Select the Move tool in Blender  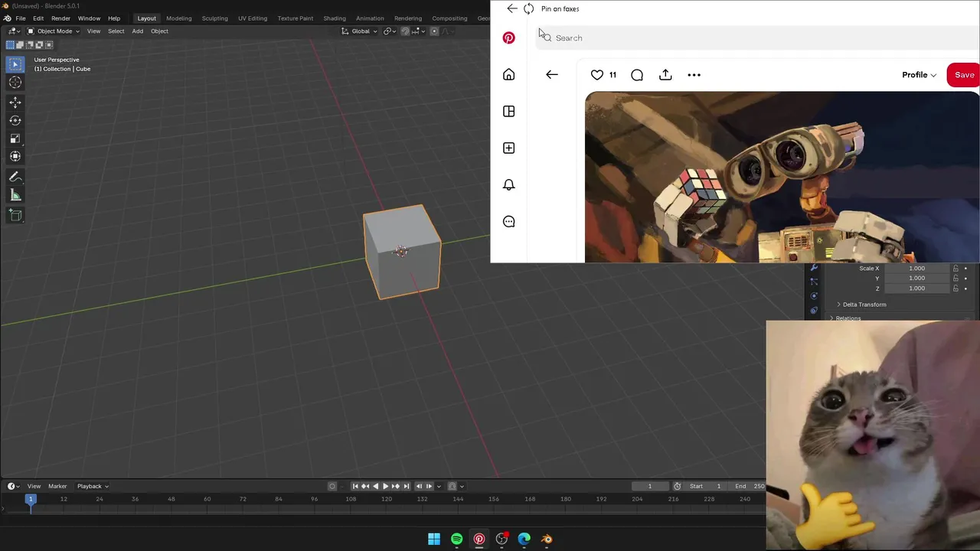click(x=15, y=102)
